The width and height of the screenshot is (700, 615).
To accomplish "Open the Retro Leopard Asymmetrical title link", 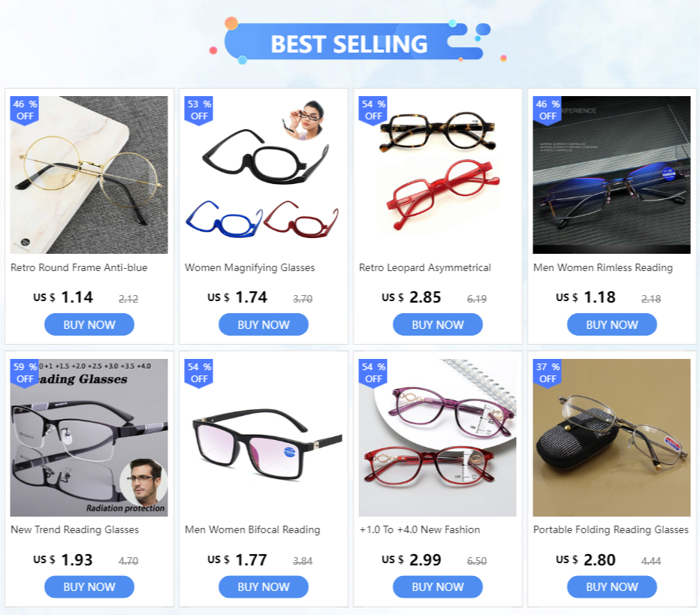I will click(x=425, y=268).
